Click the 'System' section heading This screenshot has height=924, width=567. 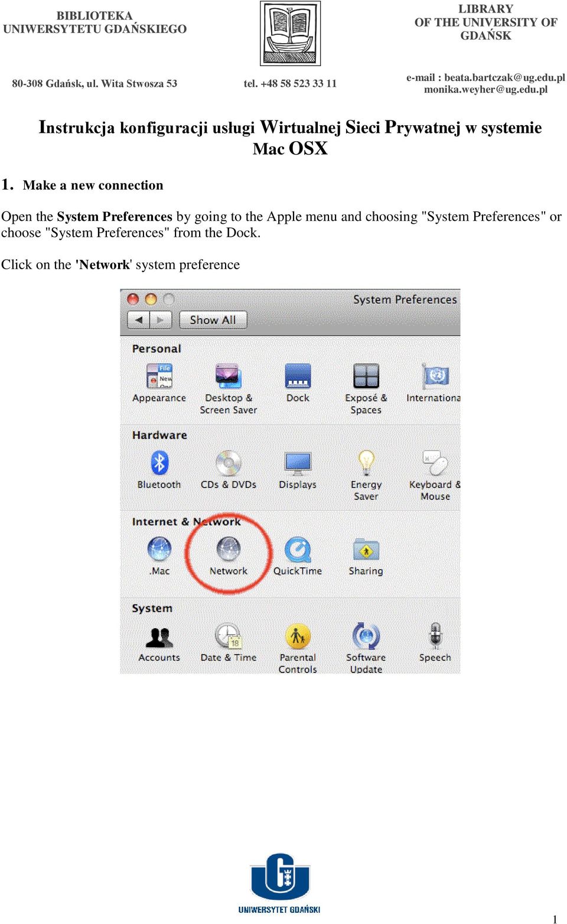152,609
